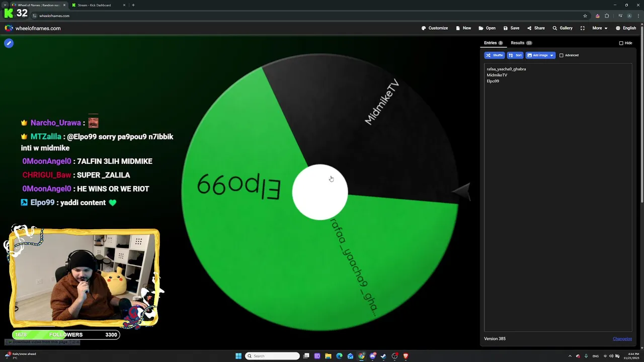Viewport: 644px width, 362px height.
Task: Open Chrome from the taskbar
Action: pyautogui.click(x=361, y=356)
